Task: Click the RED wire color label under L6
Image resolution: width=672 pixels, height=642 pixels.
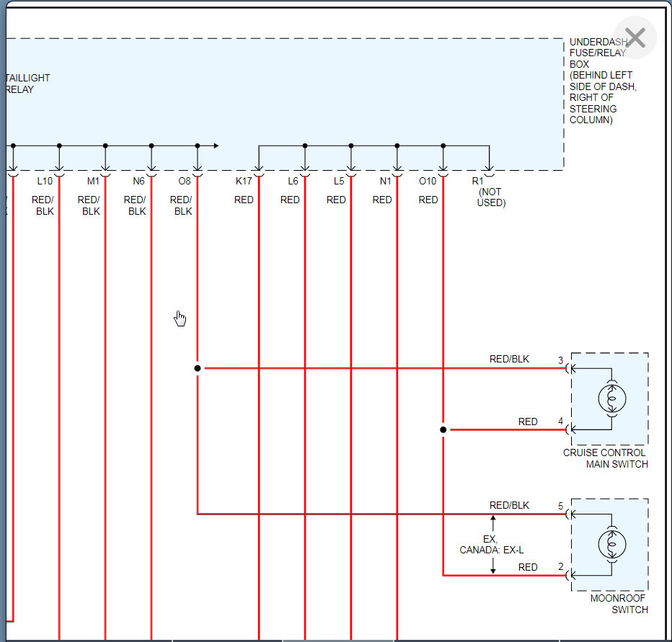Action: click(290, 200)
